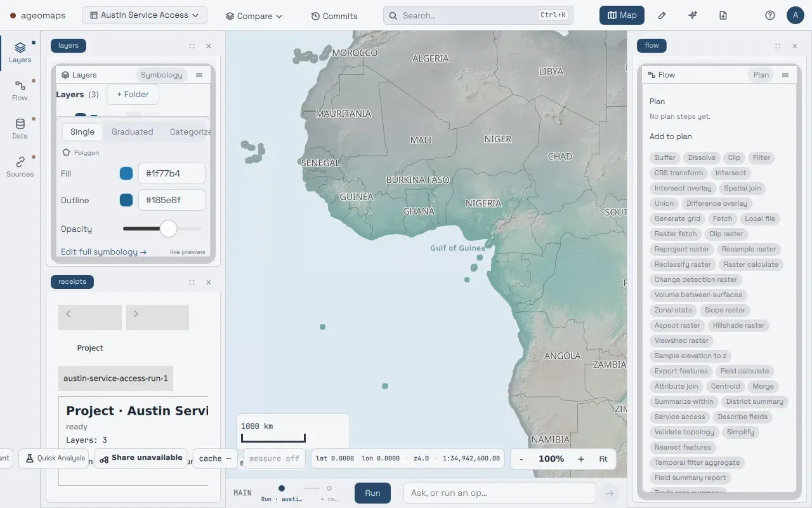Add Centroid step to plan
The image size is (812, 508).
pyautogui.click(x=726, y=387)
